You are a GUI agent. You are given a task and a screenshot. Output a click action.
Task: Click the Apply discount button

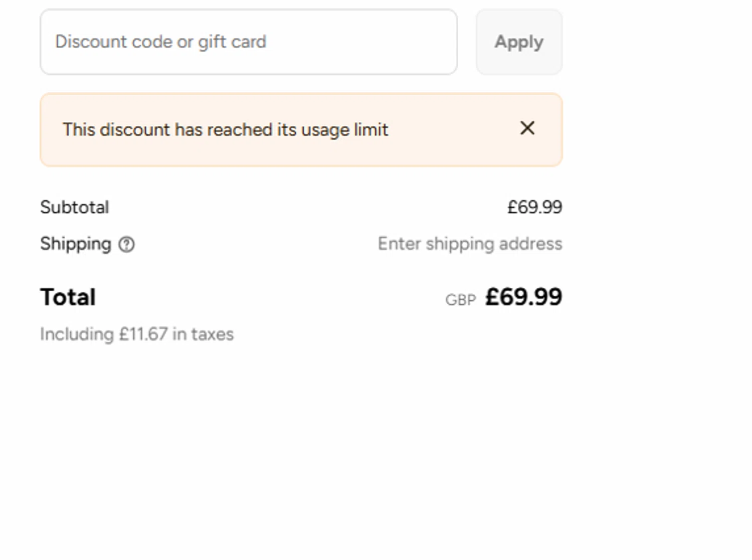coord(519,42)
